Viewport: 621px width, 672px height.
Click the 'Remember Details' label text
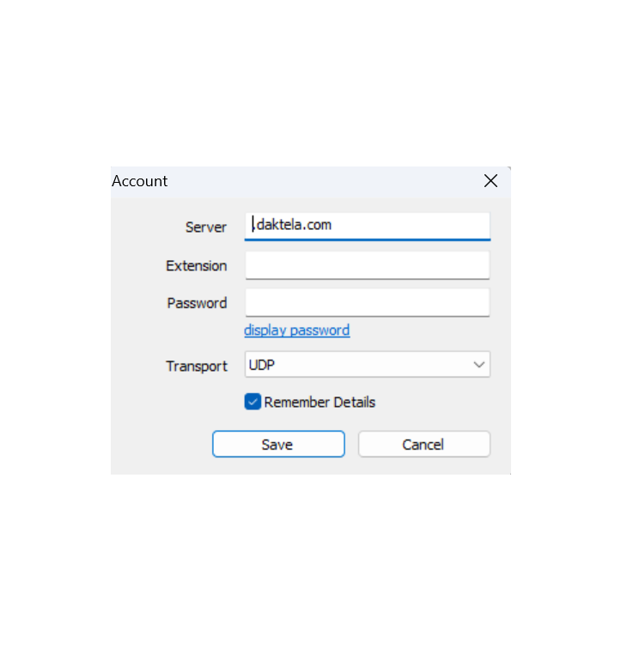[x=320, y=402]
